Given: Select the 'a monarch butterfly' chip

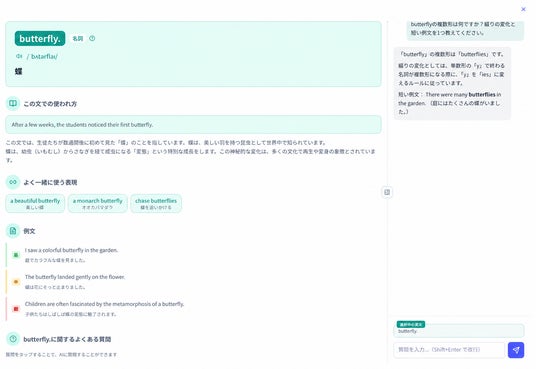Looking at the screenshot, I should click(97, 203).
